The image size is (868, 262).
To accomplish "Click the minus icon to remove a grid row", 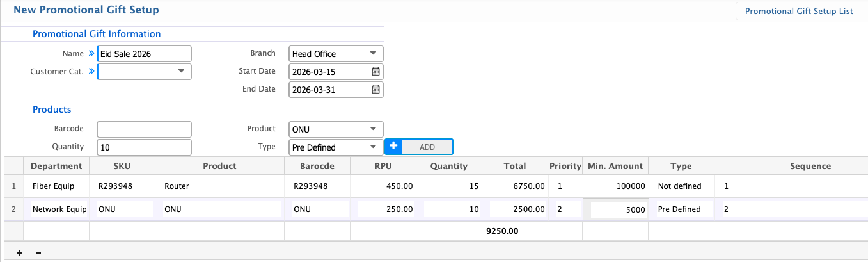I will tap(38, 253).
